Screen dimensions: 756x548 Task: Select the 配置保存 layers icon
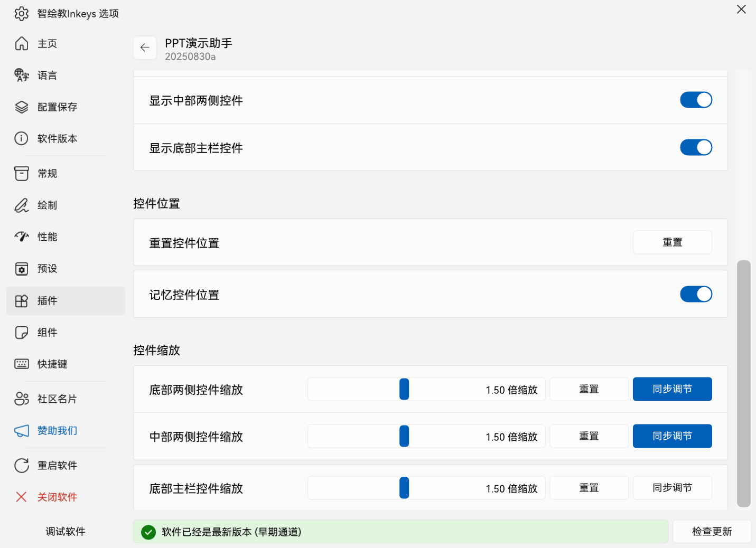(22, 107)
